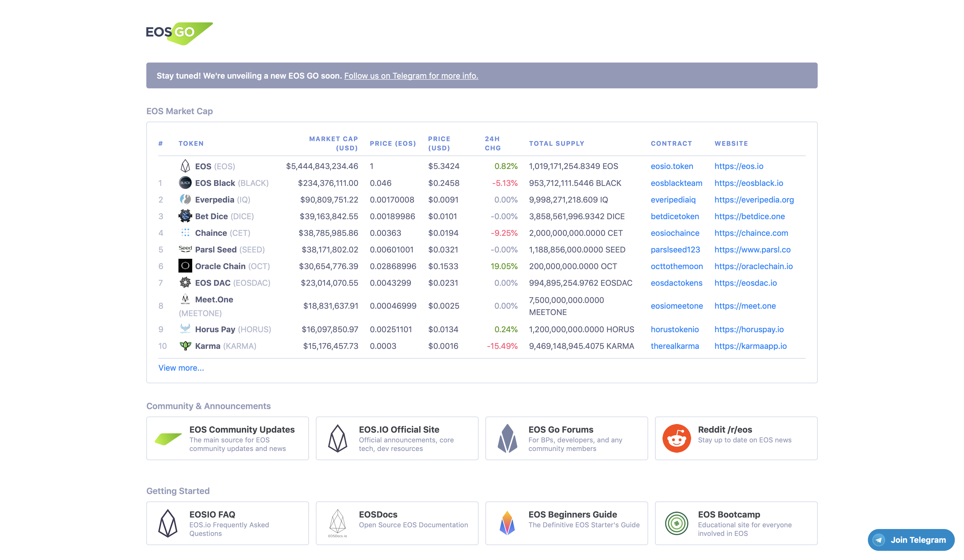Visit the https://betdice.one website link
This screenshot has width=964, height=560.
750,216
